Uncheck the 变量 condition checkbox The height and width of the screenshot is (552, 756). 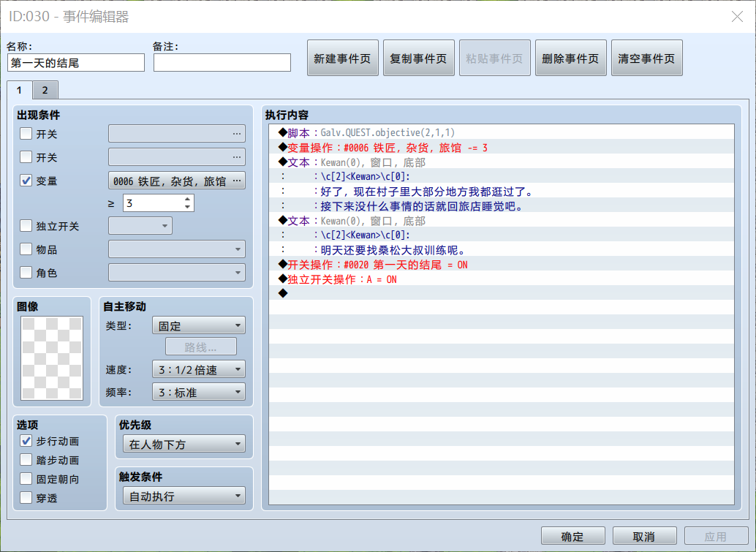pyautogui.click(x=26, y=181)
